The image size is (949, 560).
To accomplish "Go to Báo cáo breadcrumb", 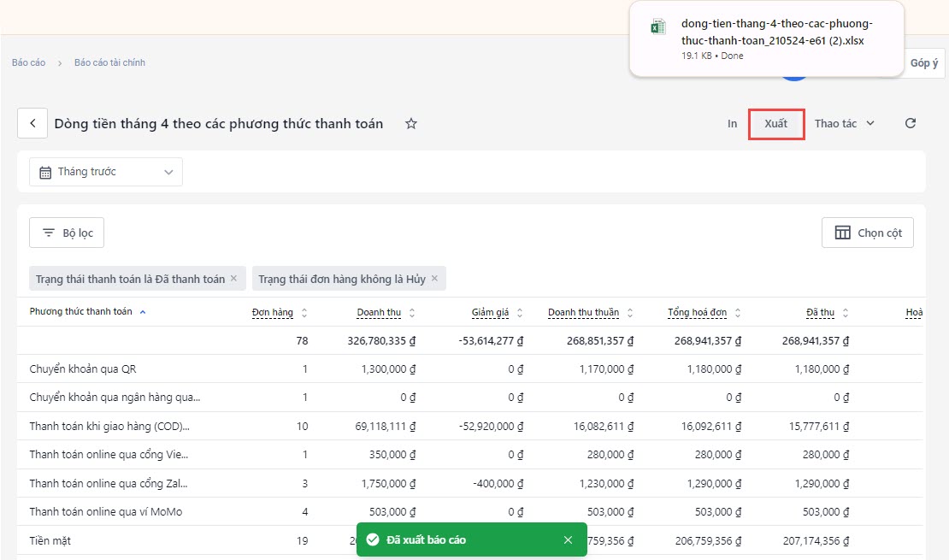I will pyautogui.click(x=28, y=62).
